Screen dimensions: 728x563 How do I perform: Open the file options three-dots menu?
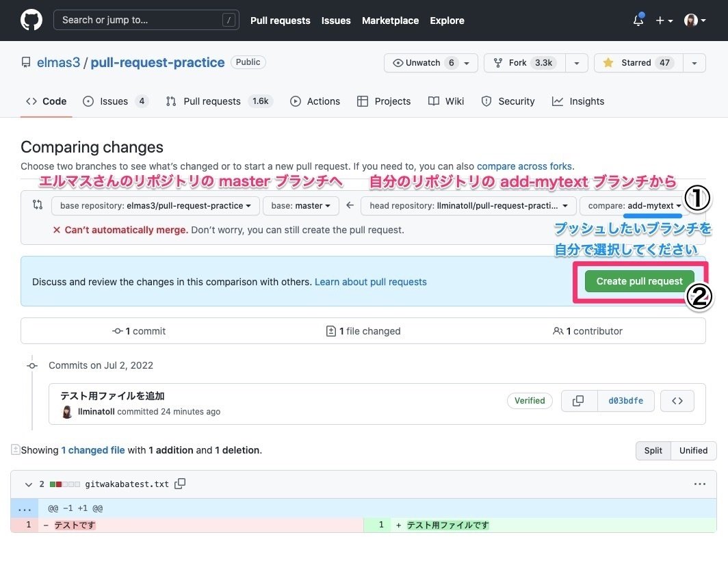click(699, 484)
